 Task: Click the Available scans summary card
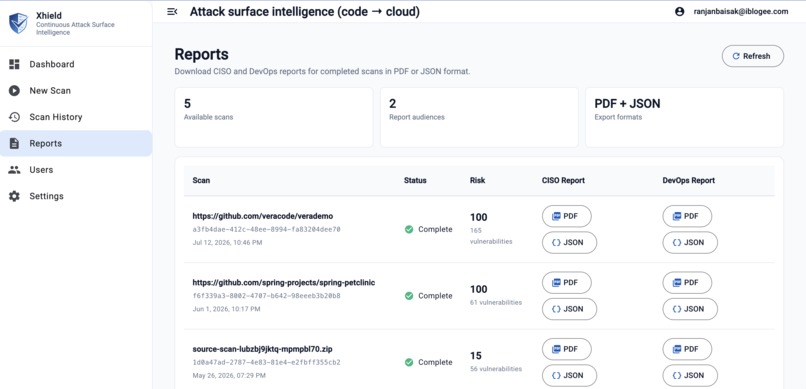coord(273,117)
